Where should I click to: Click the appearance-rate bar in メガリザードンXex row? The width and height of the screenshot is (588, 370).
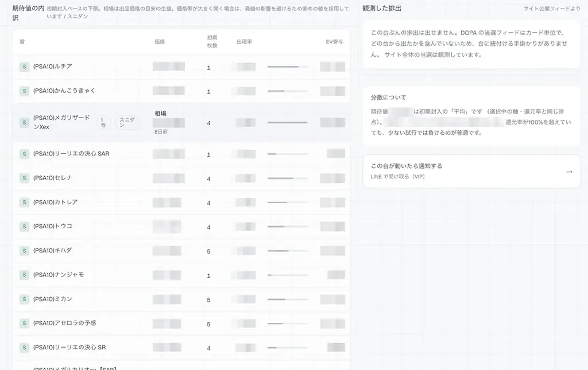pyautogui.click(x=287, y=122)
